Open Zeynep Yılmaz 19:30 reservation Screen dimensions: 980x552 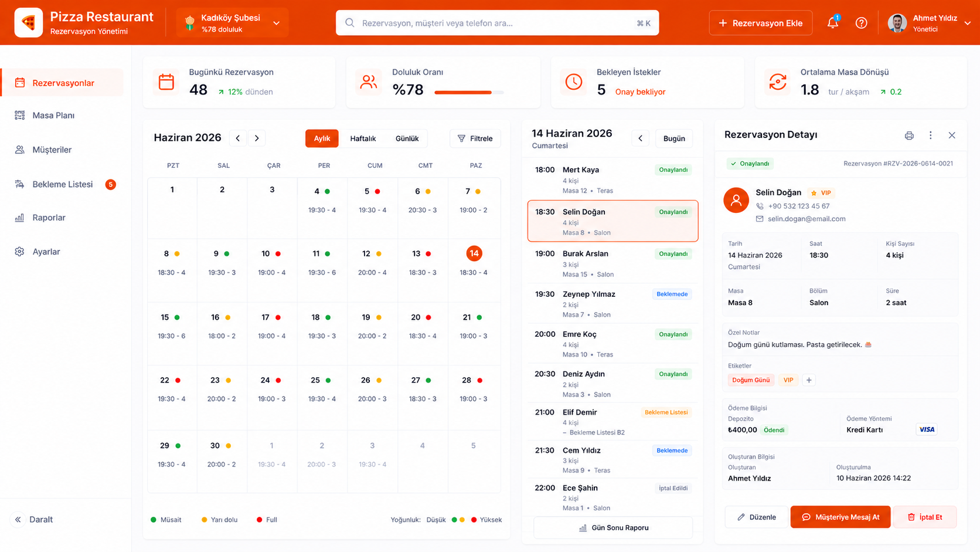pyautogui.click(x=612, y=303)
